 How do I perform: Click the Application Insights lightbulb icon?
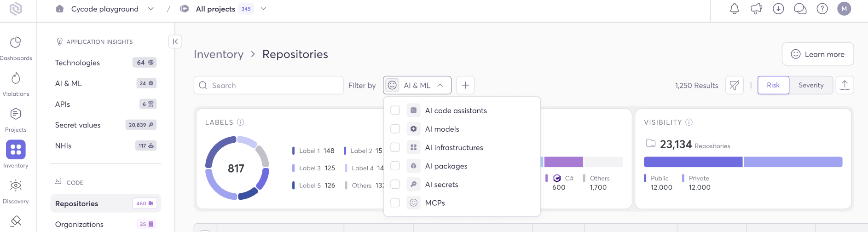(59, 42)
